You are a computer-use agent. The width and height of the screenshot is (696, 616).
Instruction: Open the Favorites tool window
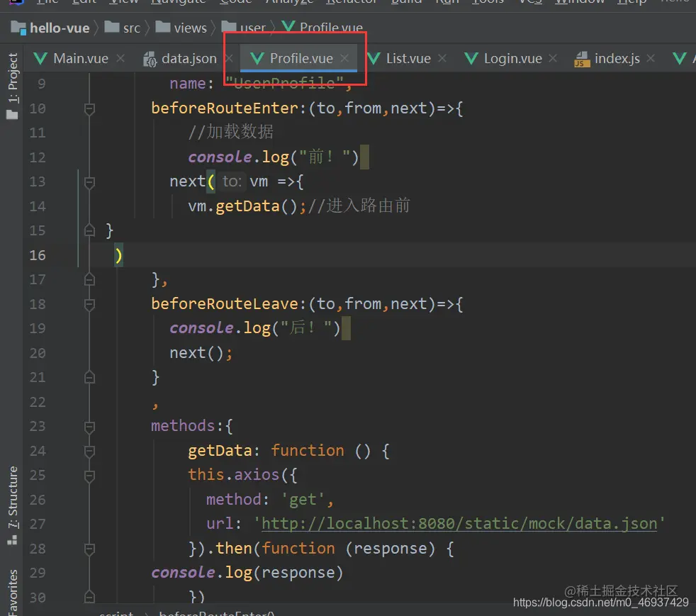point(13,592)
